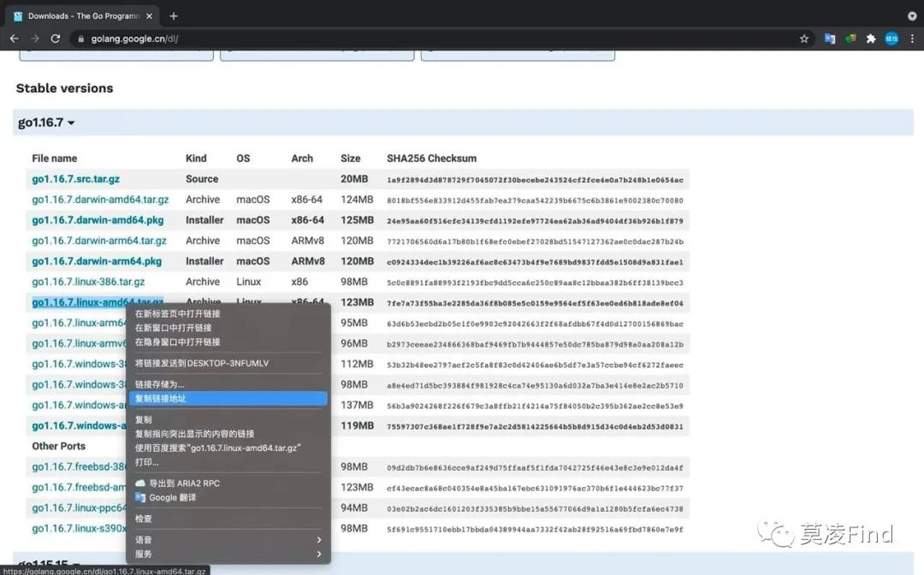This screenshot has height=575, width=924.
Task: Click the bold go1.16.7.windows-a link with 119MB
Action: pos(79,425)
